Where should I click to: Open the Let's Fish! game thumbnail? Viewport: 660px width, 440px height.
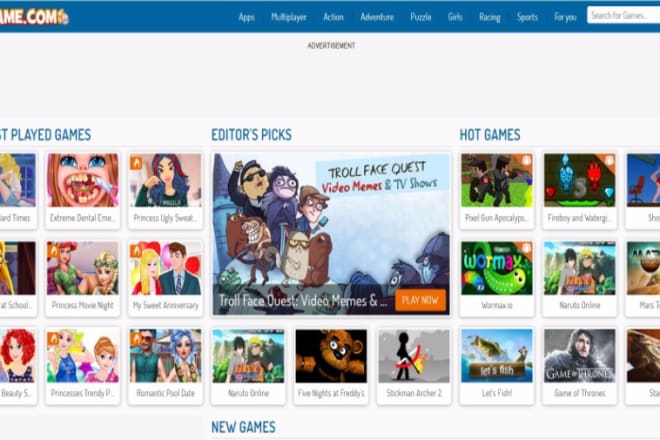click(x=497, y=356)
